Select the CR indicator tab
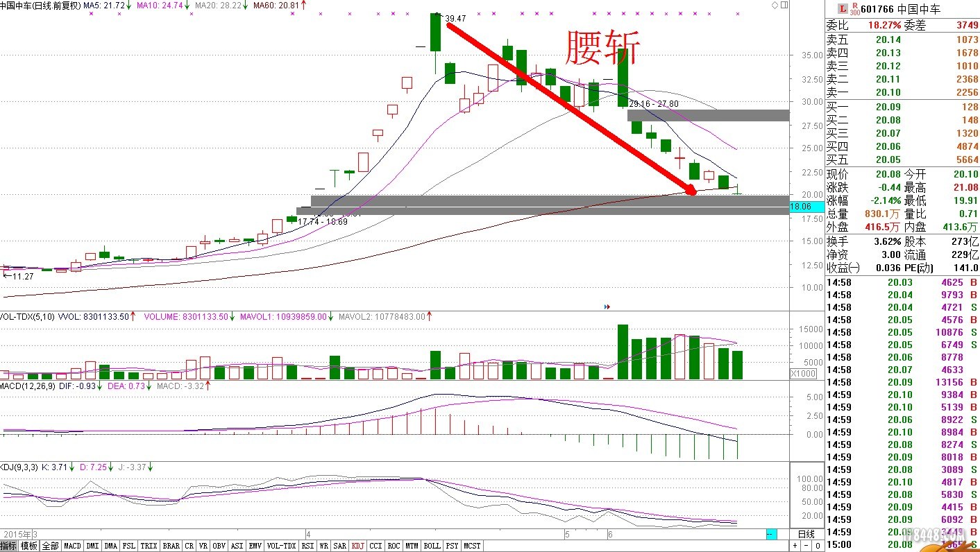The height and width of the screenshot is (552, 980). tap(189, 546)
